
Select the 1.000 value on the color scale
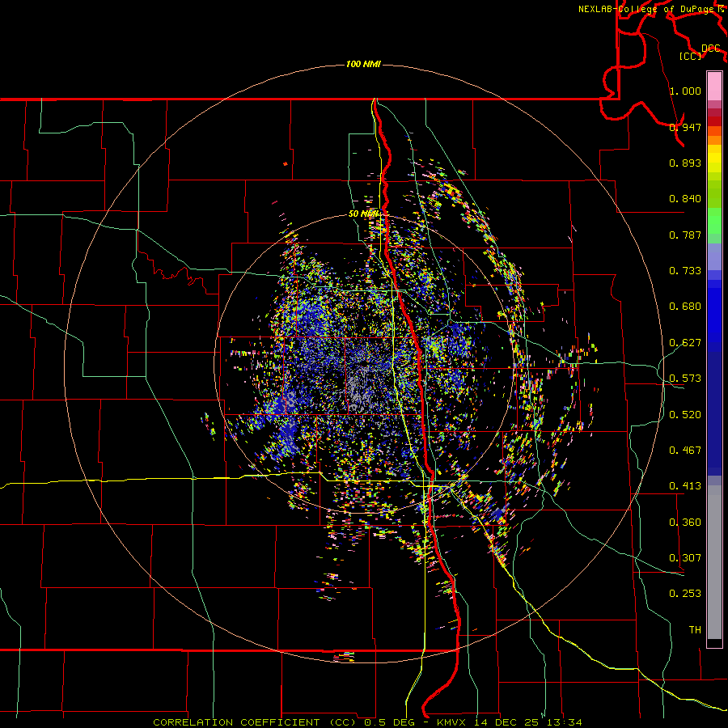coord(685,91)
